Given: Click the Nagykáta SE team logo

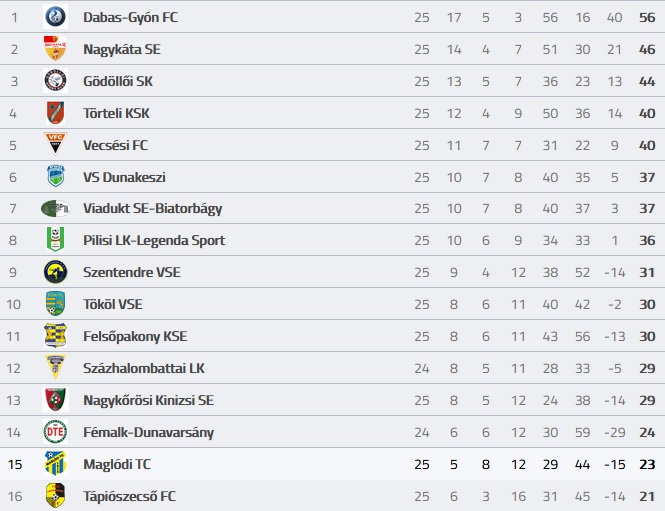Looking at the screenshot, I should (x=55, y=48).
